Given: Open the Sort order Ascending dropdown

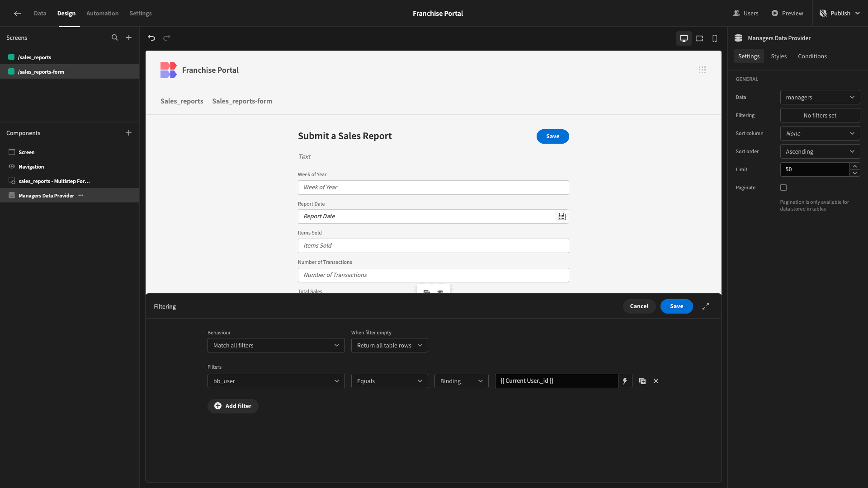Looking at the screenshot, I should coord(820,151).
